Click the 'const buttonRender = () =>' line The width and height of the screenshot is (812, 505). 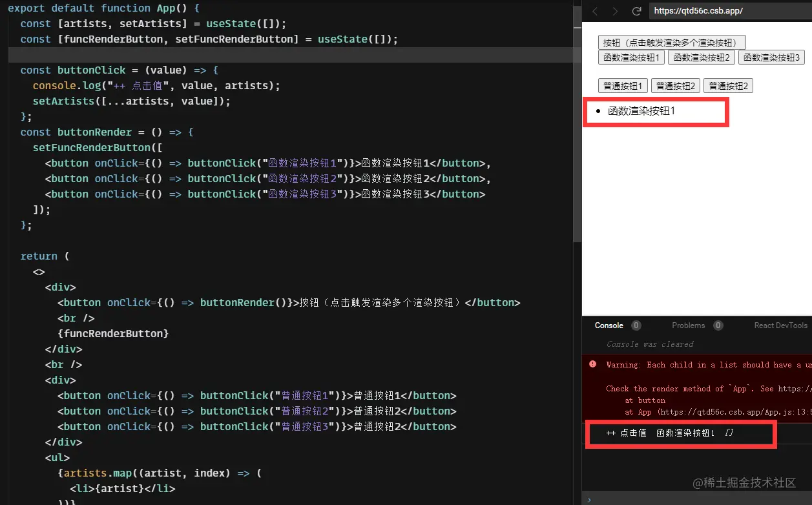pos(107,132)
